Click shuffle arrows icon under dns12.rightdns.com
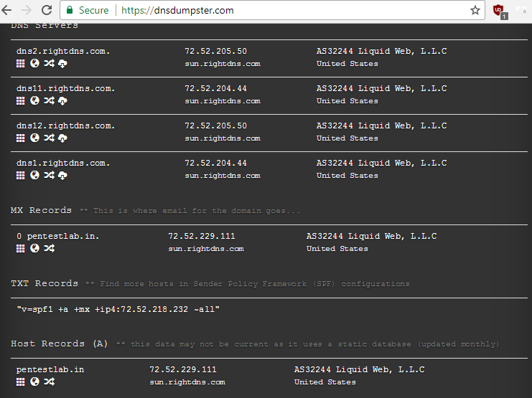This screenshot has width=532, height=398. click(x=50, y=138)
